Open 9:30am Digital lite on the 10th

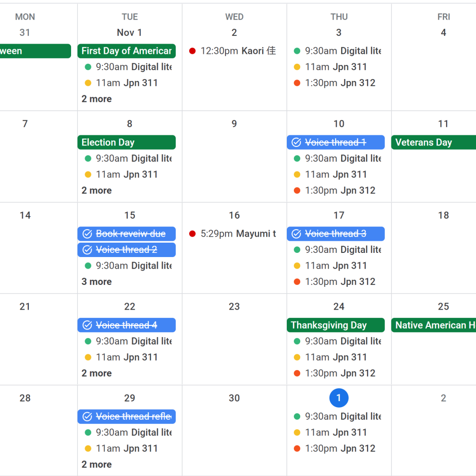coord(337,159)
